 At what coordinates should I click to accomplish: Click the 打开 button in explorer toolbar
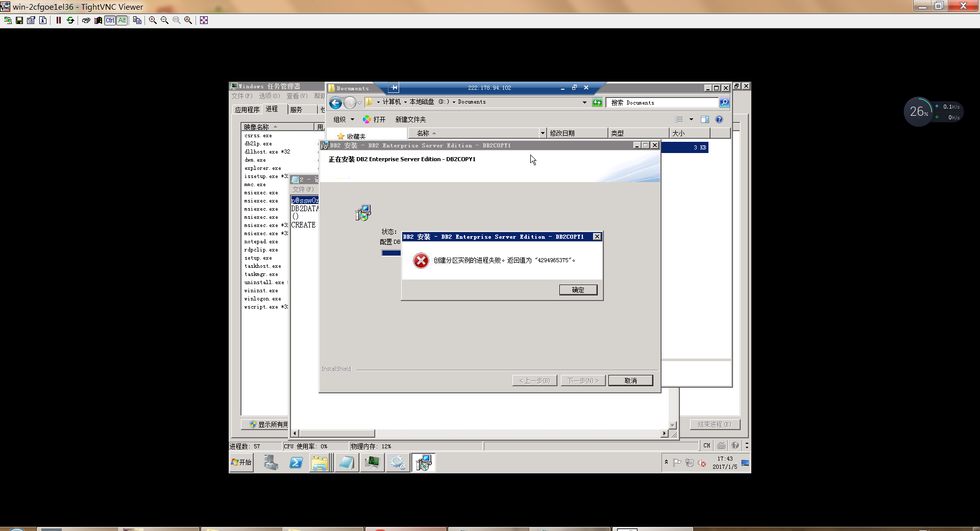(374, 119)
